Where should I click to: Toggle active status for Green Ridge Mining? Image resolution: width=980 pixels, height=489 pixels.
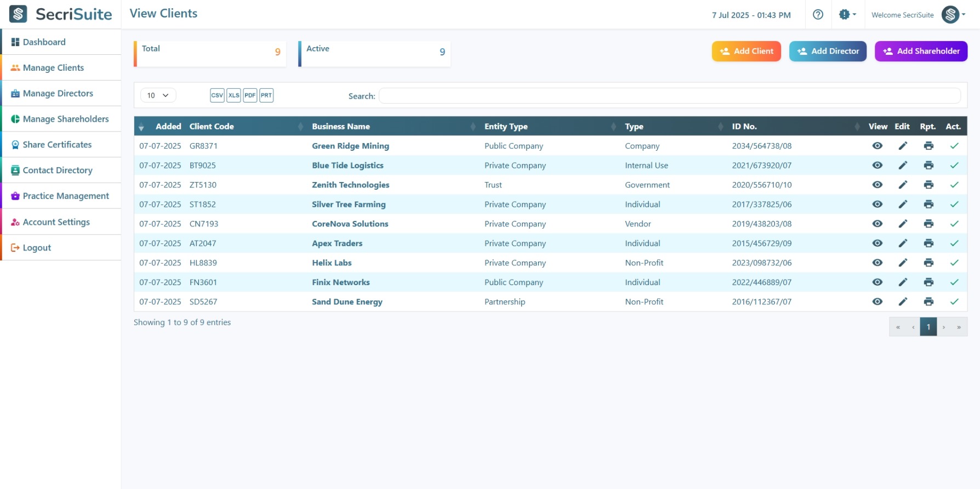click(x=954, y=146)
